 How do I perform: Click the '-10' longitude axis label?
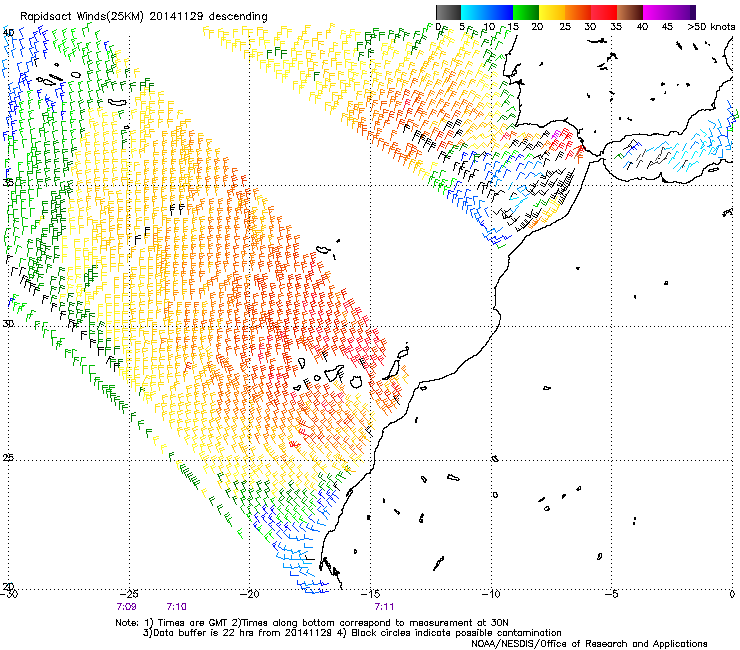[x=491, y=594]
